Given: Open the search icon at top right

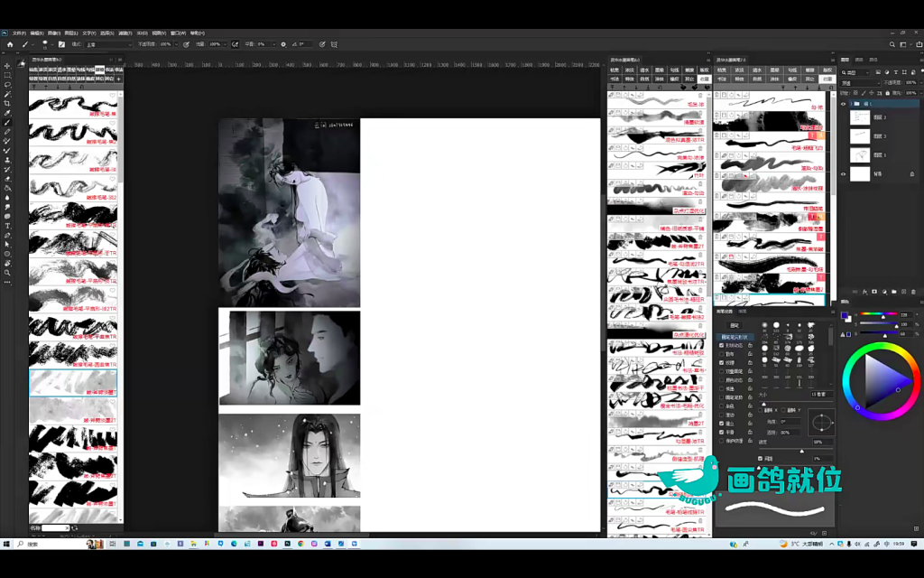Looking at the screenshot, I should click(892, 43).
